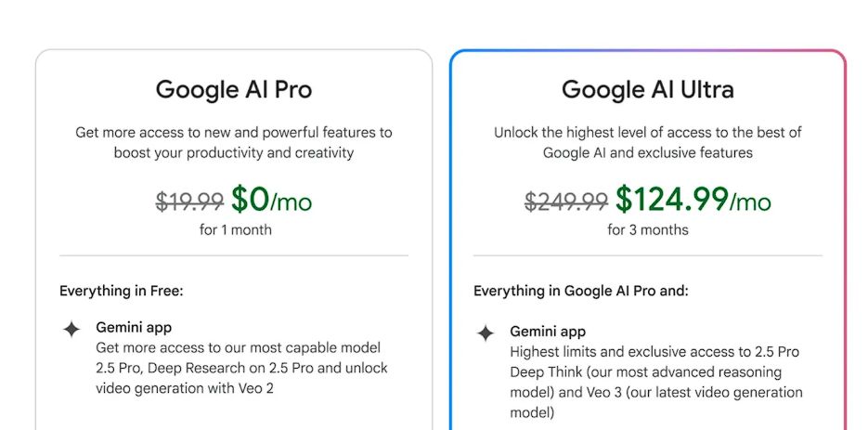
Task: Click the crossed-out $19.99 price
Action: (189, 201)
